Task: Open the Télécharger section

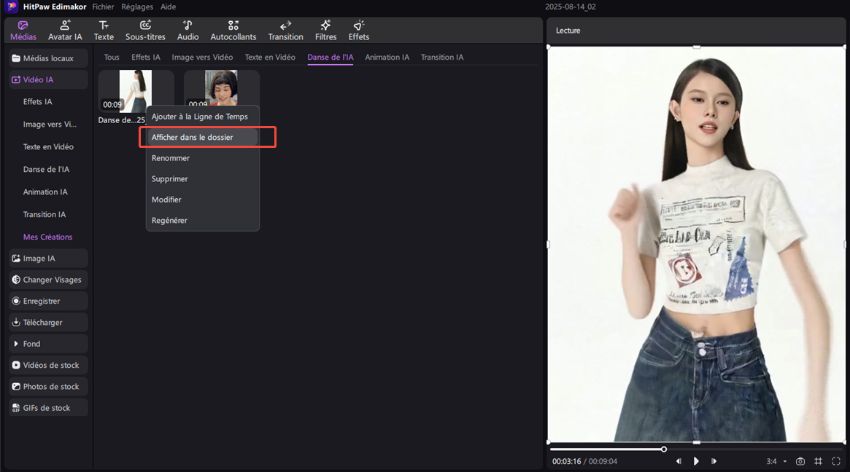Action: click(x=48, y=322)
